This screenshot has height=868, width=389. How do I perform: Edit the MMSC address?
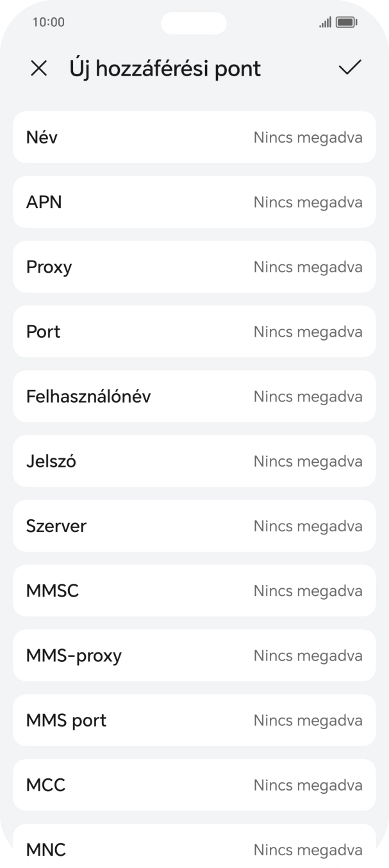(x=194, y=590)
